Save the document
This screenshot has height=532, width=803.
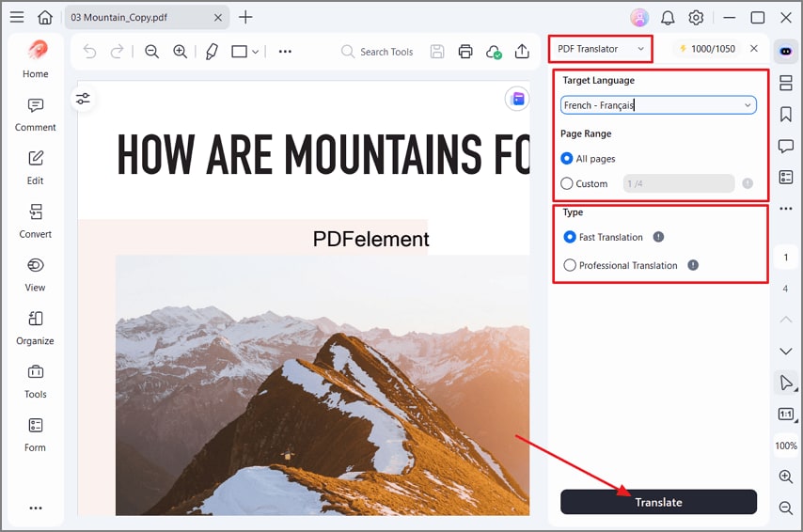(x=437, y=51)
